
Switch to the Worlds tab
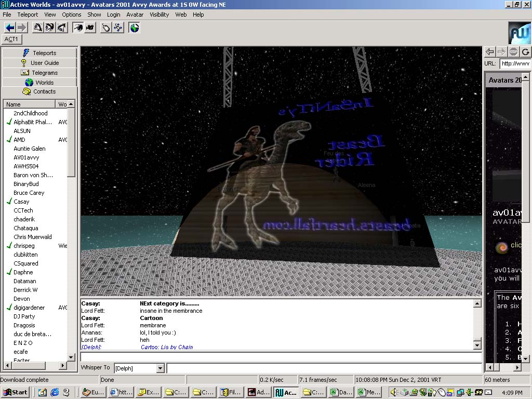click(x=39, y=82)
